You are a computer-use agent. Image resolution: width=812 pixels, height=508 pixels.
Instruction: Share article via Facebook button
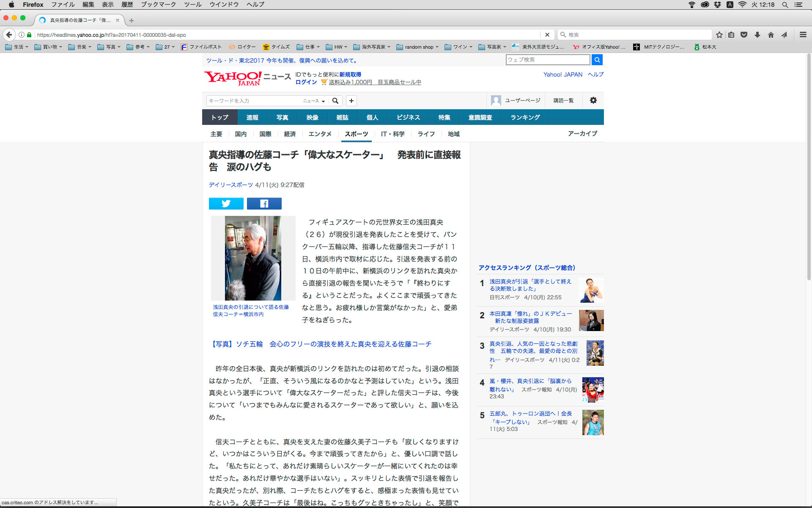coord(264,204)
